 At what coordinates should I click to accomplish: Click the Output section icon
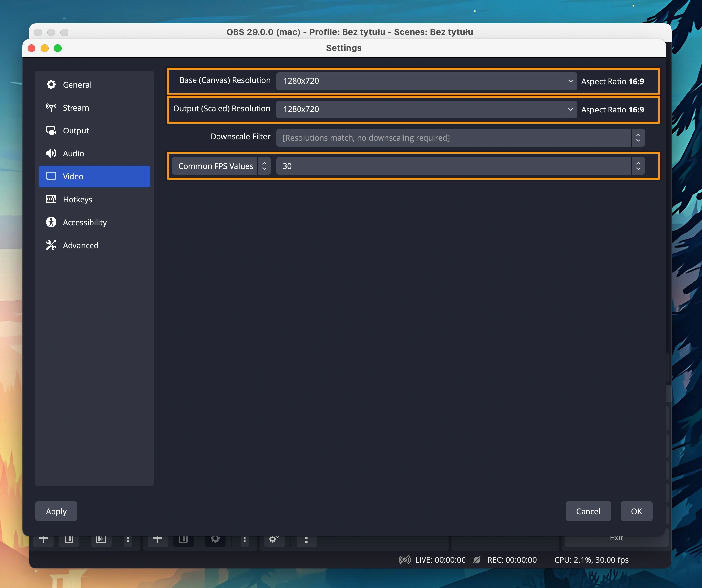tap(51, 131)
